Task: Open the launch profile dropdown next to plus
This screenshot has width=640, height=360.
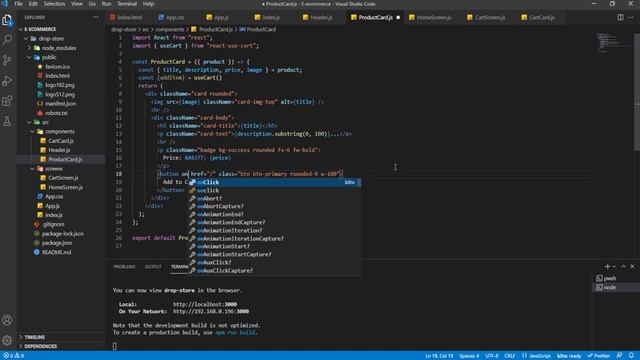Action: tap(614, 267)
